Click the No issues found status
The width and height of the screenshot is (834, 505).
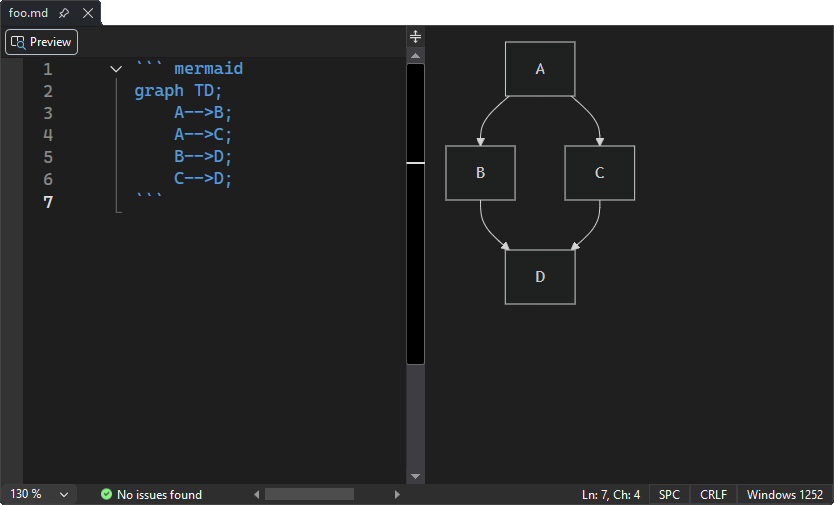click(x=159, y=494)
